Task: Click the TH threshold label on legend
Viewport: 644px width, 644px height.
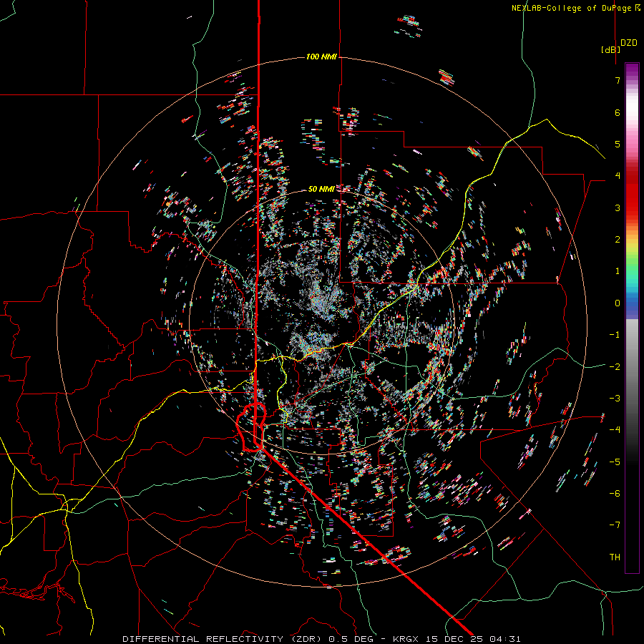Action: click(615, 557)
